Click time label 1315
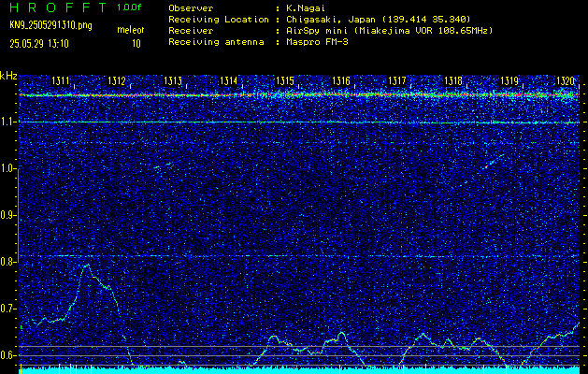This screenshot has height=374, width=588. pyautogui.click(x=284, y=80)
